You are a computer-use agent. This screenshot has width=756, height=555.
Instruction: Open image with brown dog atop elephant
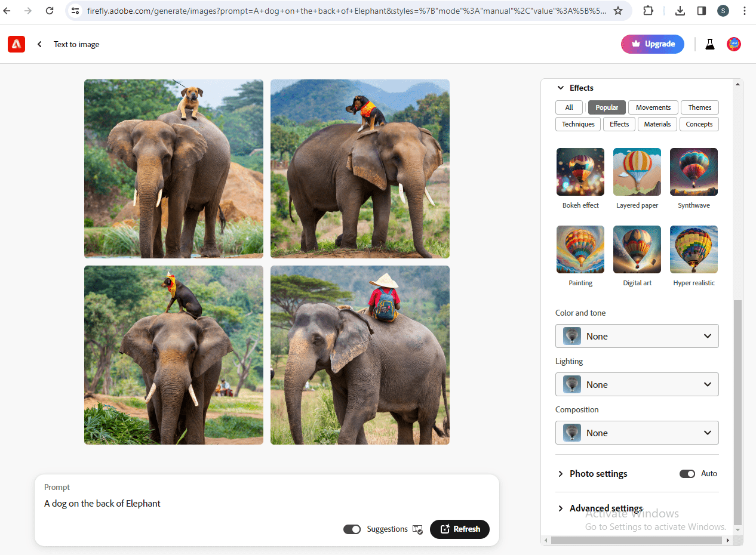(x=174, y=169)
